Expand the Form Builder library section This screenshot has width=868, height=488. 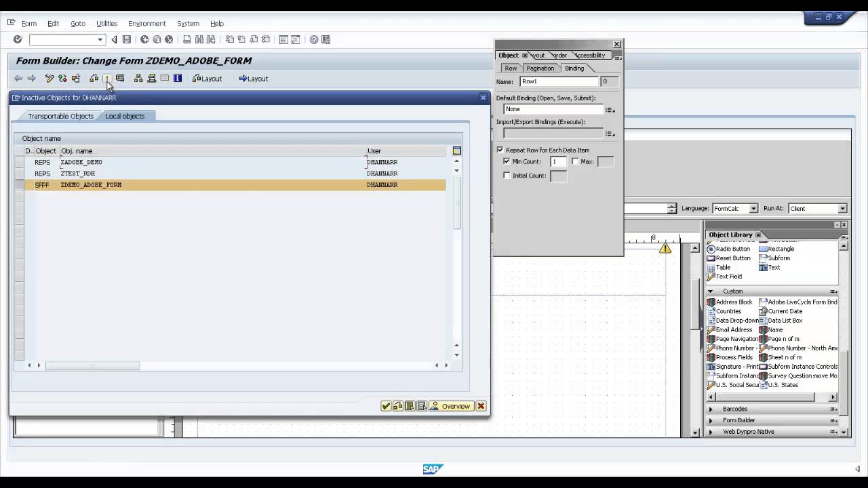click(711, 420)
